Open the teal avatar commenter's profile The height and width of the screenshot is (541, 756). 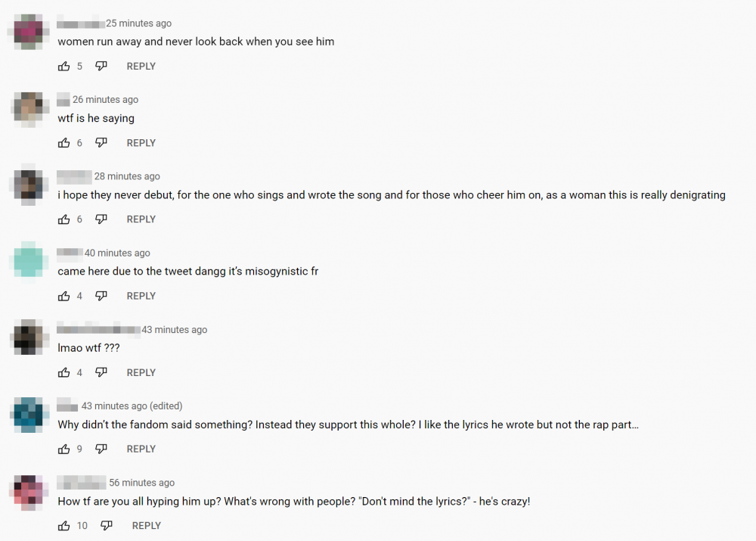[29, 261]
